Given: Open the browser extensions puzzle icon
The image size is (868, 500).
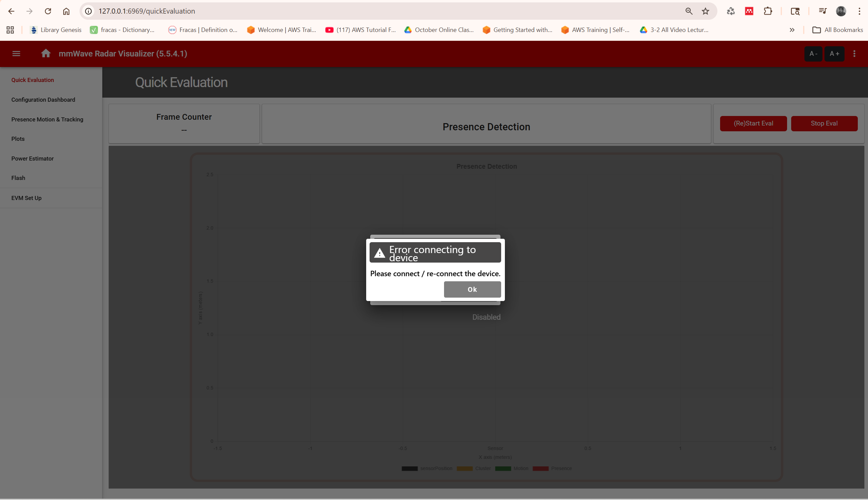Looking at the screenshot, I should click(x=768, y=11).
